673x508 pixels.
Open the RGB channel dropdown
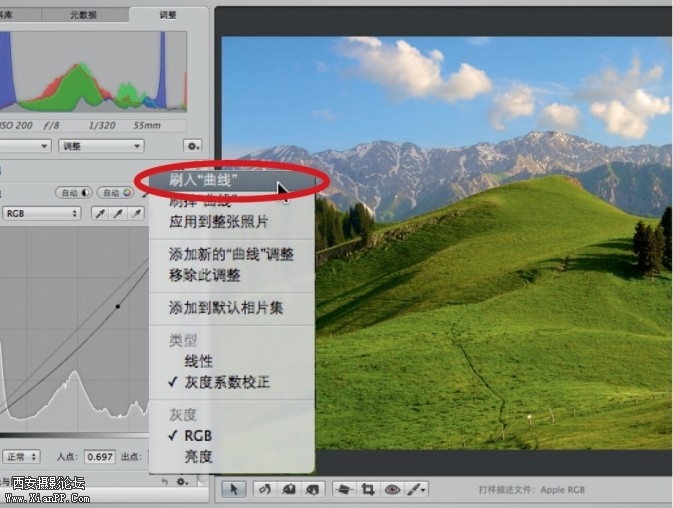pyautogui.click(x=41, y=213)
